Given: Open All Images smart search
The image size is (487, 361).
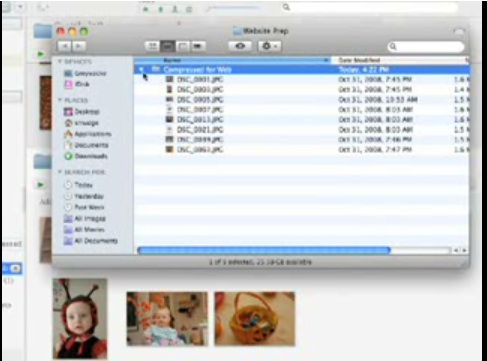Looking at the screenshot, I should (x=85, y=219).
